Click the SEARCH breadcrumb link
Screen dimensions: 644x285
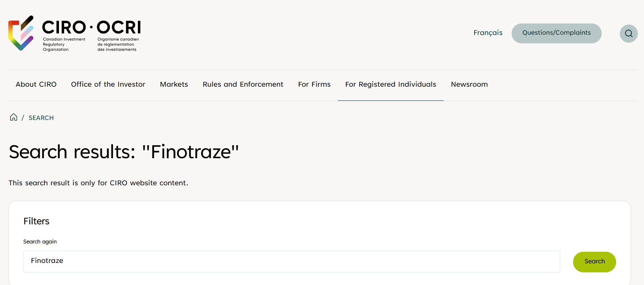point(41,118)
